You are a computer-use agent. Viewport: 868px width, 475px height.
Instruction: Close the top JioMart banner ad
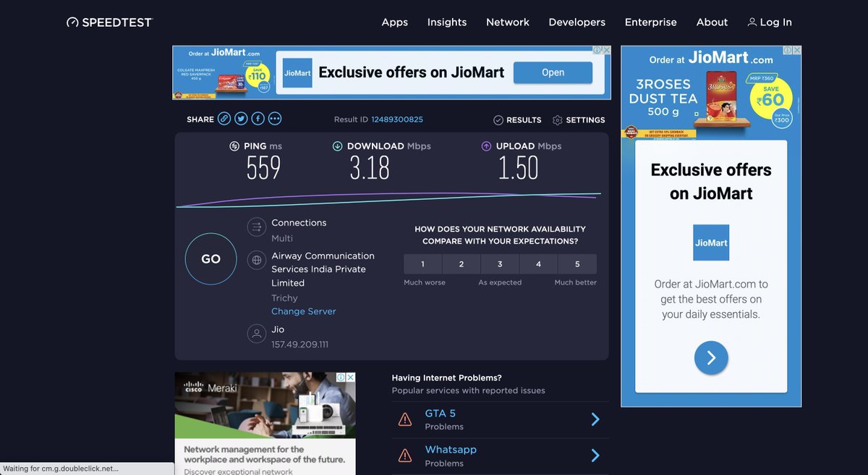coord(606,51)
